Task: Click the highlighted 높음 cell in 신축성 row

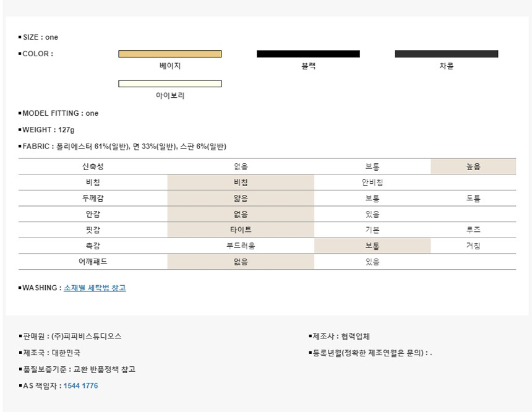Action: pos(473,166)
